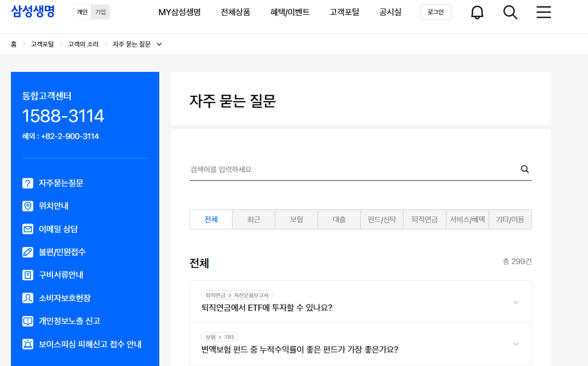Open the 자주묻는질문 sidebar link
The image size is (588, 366).
(61, 183)
